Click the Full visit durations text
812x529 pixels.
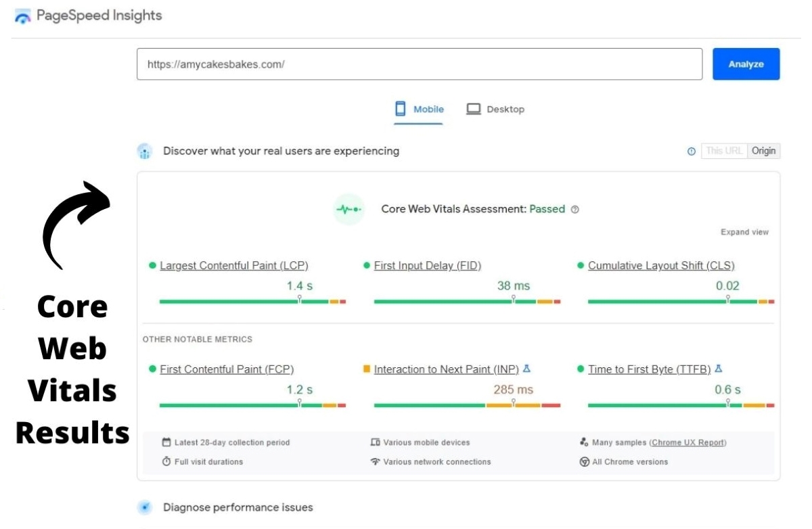[208, 462]
